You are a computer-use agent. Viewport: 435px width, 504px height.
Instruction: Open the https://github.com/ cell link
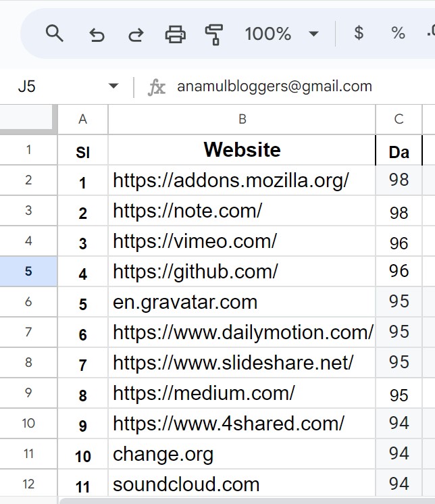(x=196, y=271)
